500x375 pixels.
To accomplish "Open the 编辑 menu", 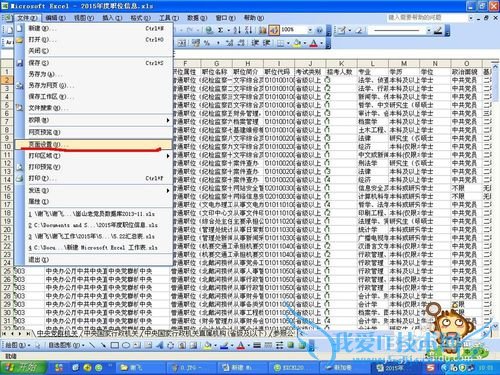I will pyautogui.click(x=55, y=18).
